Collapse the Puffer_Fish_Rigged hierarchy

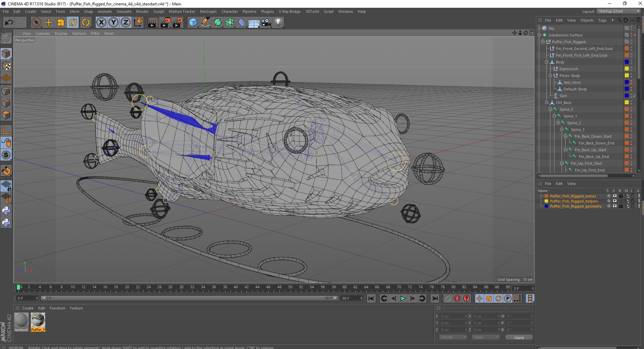click(543, 42)
